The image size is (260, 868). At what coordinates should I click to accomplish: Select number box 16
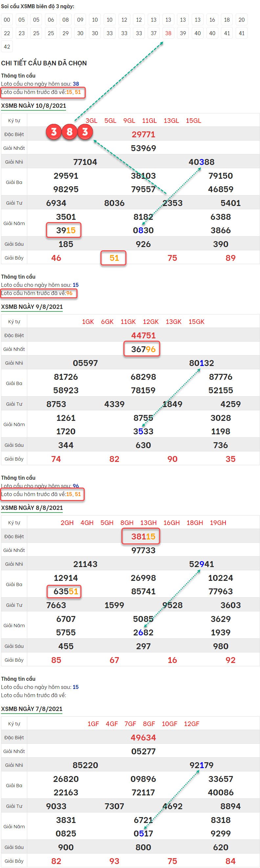click(x=212, y=20)
